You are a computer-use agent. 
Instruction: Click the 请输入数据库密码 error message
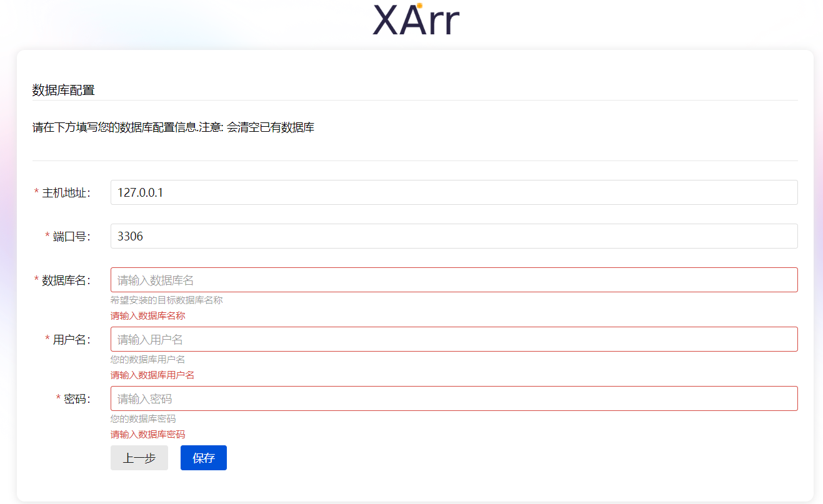147,434
